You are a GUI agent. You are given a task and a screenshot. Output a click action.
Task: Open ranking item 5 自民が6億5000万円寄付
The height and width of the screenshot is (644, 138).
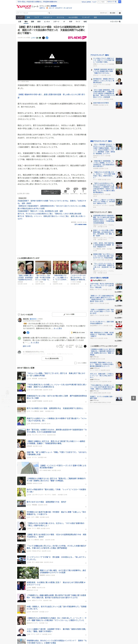point(101,103)
